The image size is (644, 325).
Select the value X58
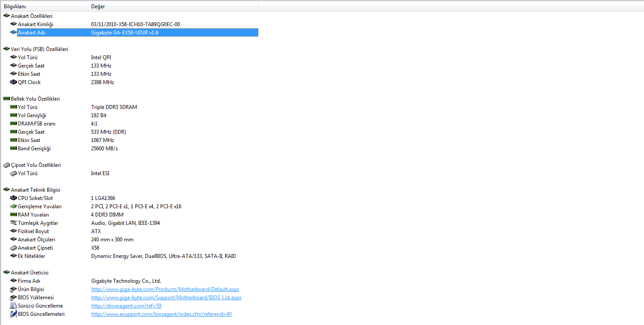tap(95, 248)
